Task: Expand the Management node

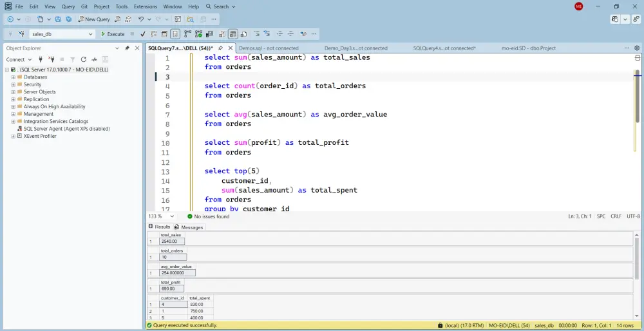Action: coord(13,114)
